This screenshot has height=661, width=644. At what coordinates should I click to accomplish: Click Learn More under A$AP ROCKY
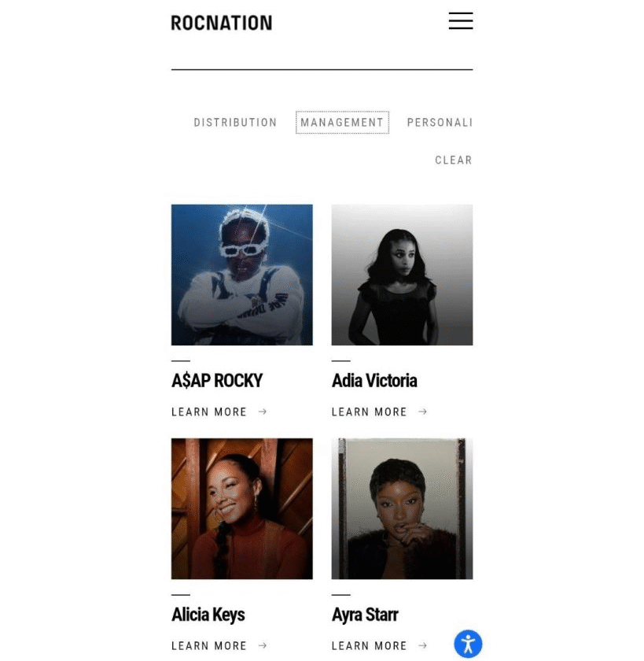tap(209, 412)
